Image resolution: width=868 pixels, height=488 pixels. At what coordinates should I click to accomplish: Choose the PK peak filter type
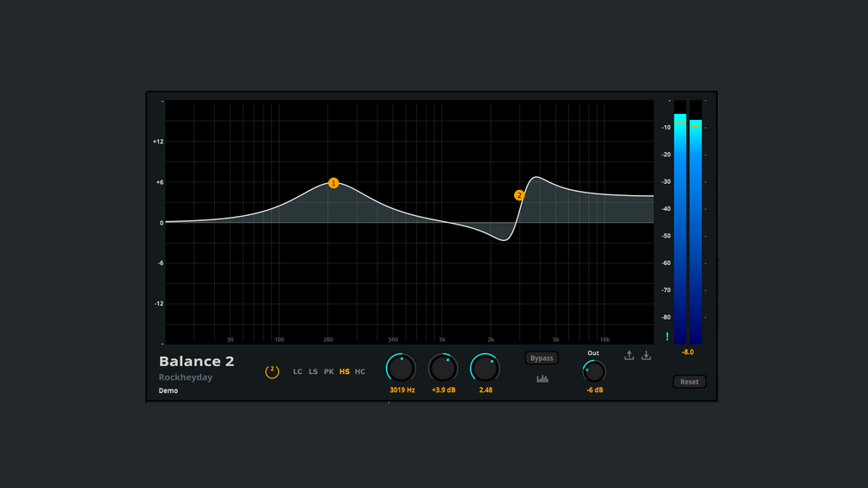[x=329, y=371]
